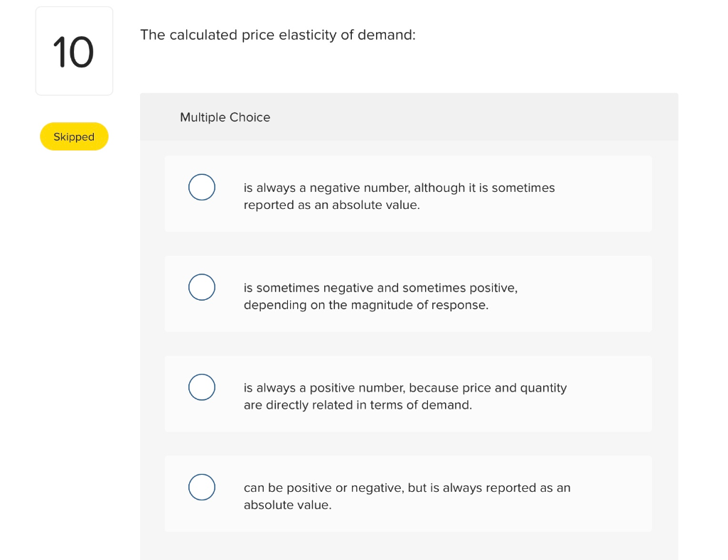Pick the 'can be positive or negative' radio
This screenshot has width=728, height=560.
[x=201, y=488]
